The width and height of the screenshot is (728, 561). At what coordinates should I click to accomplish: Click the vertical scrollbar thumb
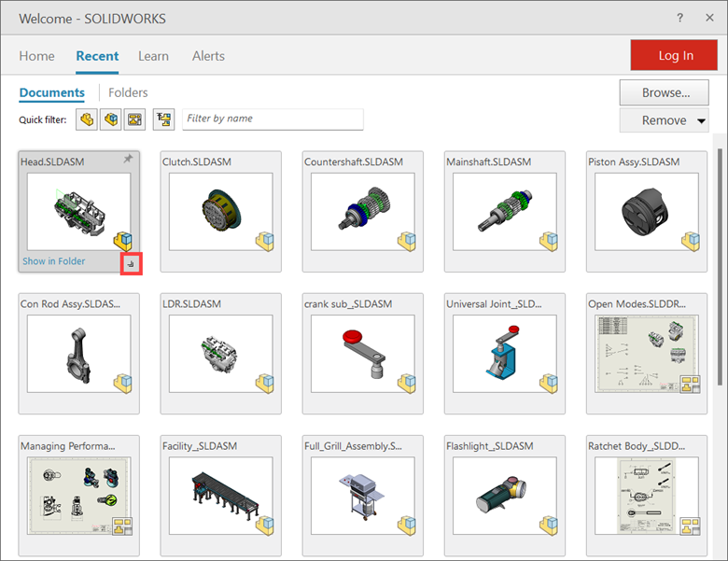(721, 266)
